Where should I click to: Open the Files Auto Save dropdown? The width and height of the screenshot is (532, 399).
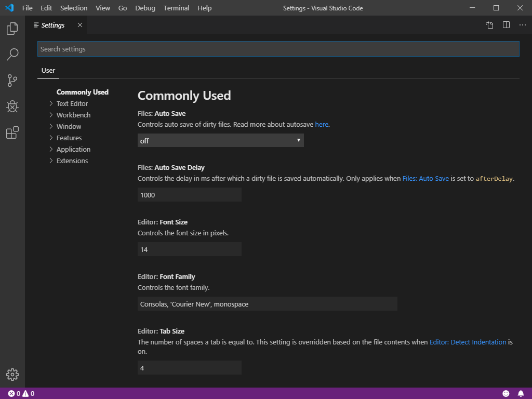(x=220, y=140)
